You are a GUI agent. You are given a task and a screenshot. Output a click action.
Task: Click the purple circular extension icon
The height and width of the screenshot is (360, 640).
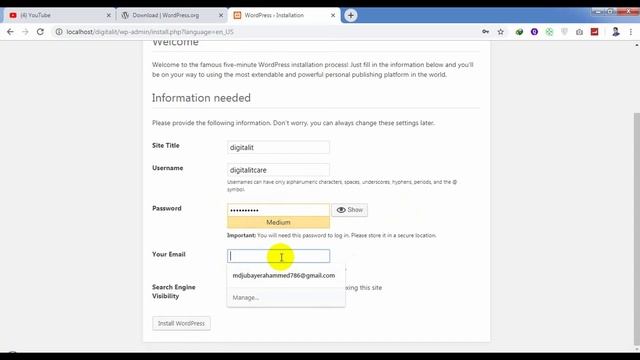pyautogui.click(x=534, y=32)
